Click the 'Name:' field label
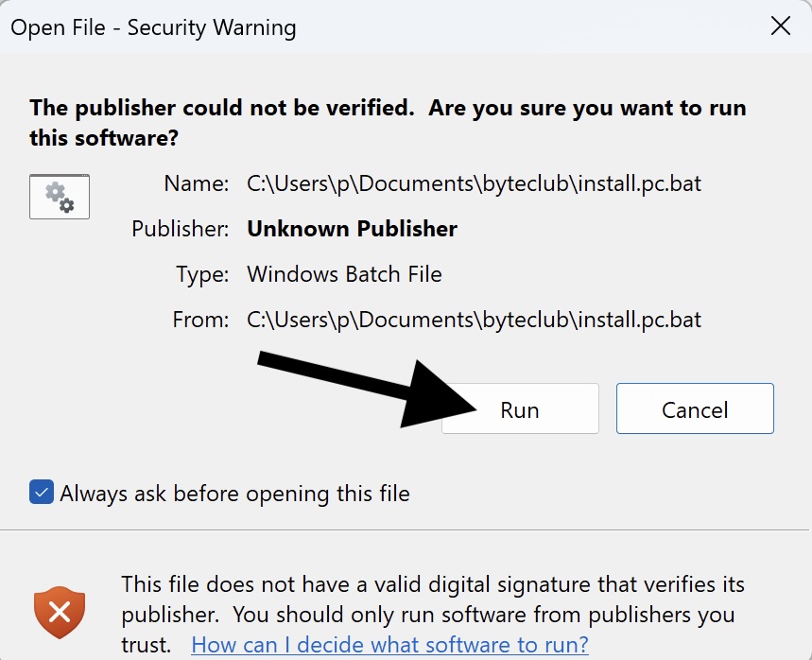This screenshot has width=812, height=660. (x=197, y=183)
